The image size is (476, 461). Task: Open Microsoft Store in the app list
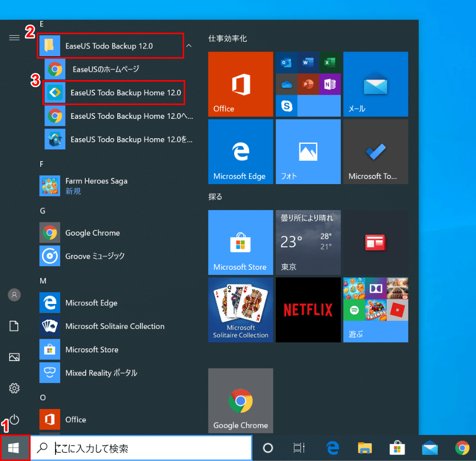click(x=116, y=350)
